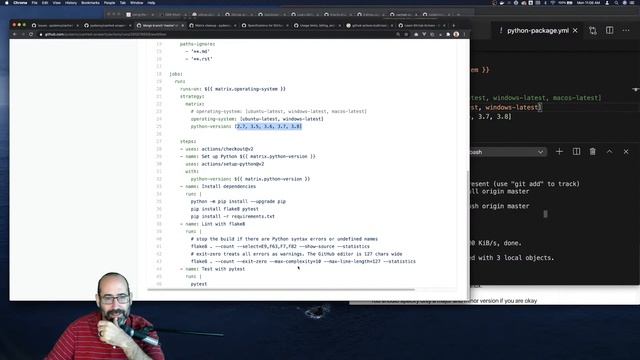Image resolution: width=640 pixels, height=360 pixels.
Task: Open the History menu
Action: 71,3
